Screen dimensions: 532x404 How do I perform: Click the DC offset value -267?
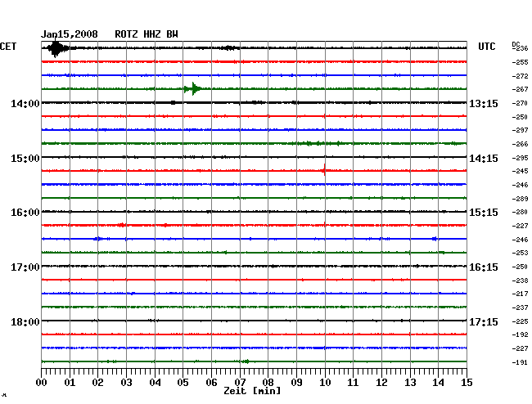pyautogui.click(x=520, y=89)
